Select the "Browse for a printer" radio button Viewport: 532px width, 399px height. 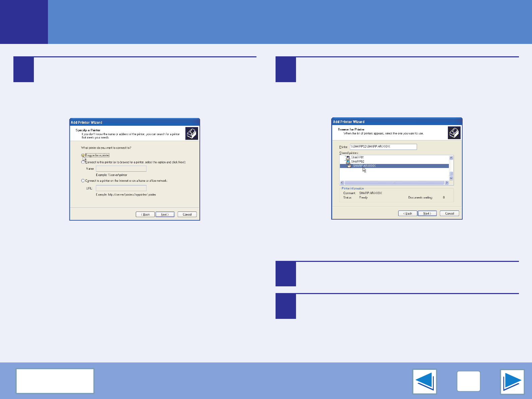pos(83,155)
